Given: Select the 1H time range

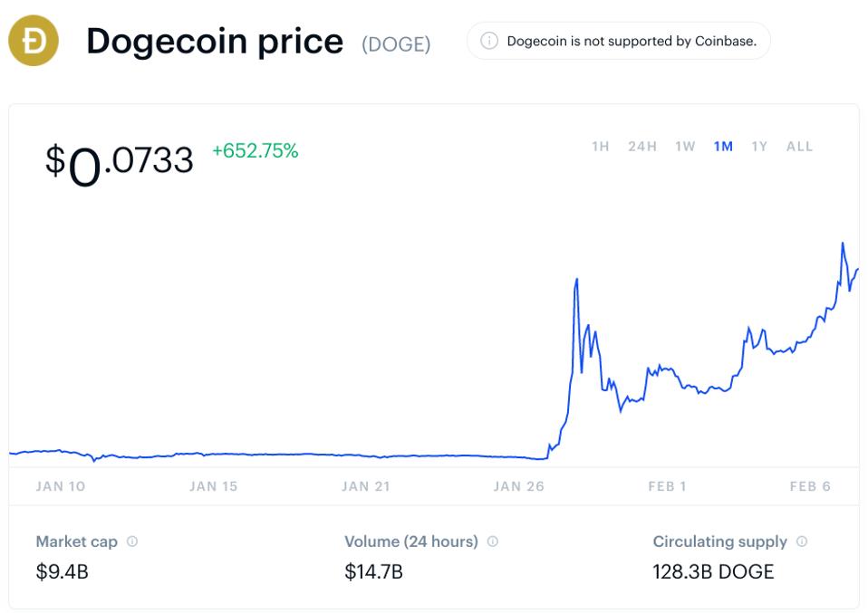Looking at the screenshot, I should tap(600, 147).
